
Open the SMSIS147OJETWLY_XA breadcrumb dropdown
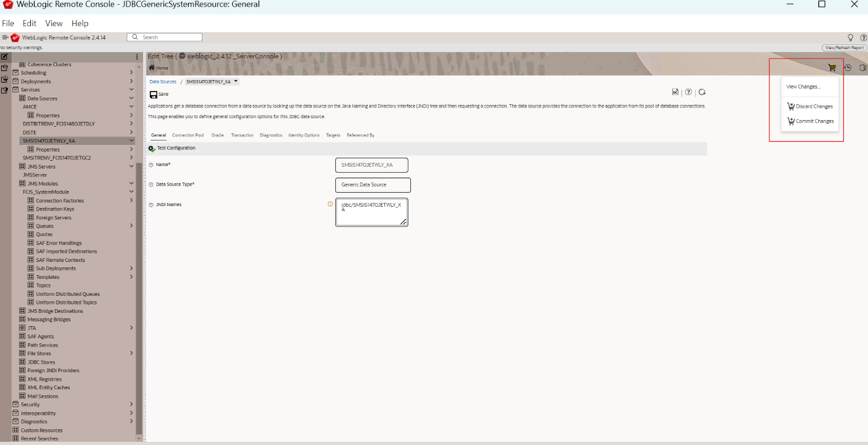tap(236, 81)
